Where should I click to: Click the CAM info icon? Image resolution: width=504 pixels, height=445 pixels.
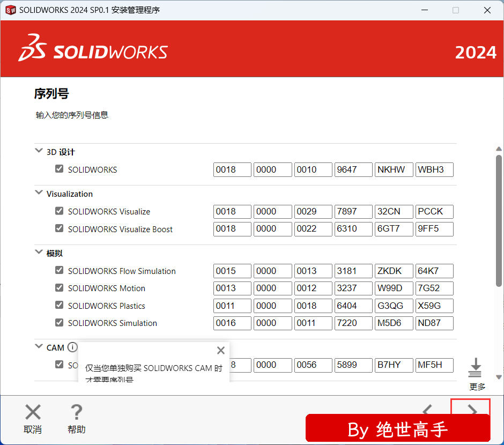pos(72,347)
